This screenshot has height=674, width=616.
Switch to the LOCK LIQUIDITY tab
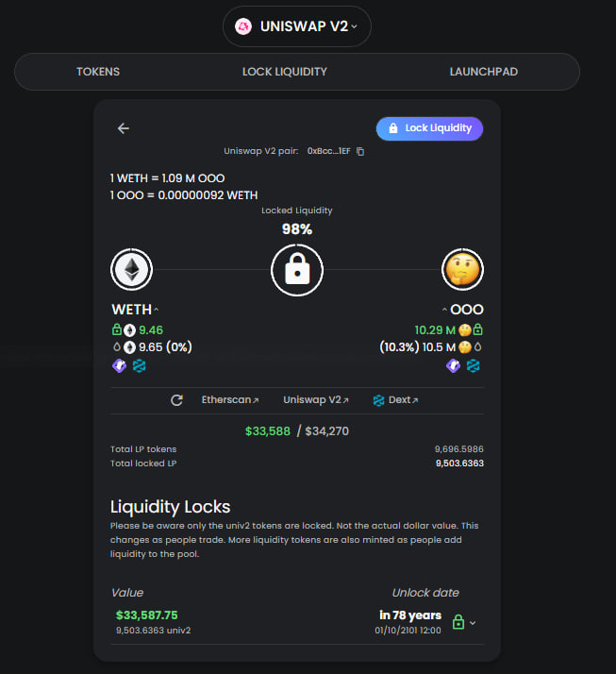pos(284,72)
